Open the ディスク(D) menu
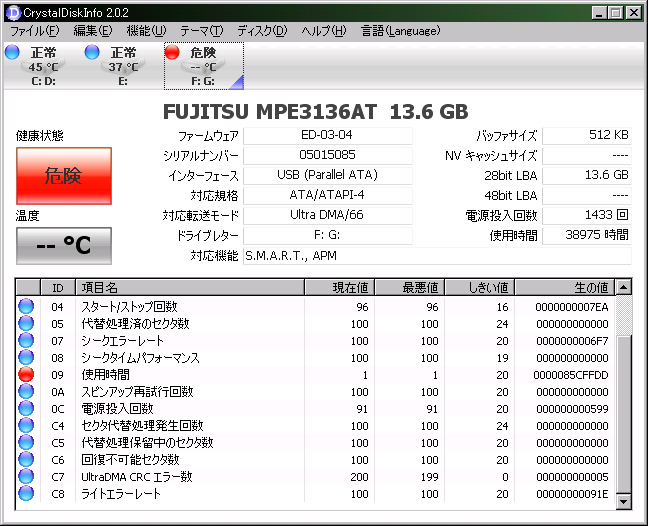The height and width of the screenshot is (526, 648). tap(262, 31)
